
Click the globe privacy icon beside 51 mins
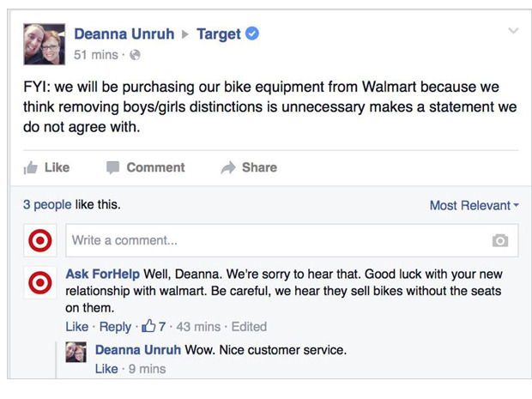[135, 55]
